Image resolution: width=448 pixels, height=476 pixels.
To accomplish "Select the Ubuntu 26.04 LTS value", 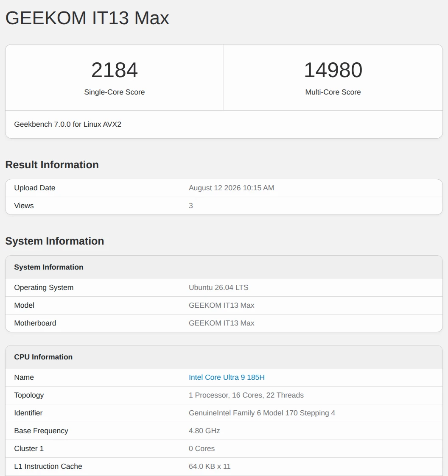I will click(218, 287).
